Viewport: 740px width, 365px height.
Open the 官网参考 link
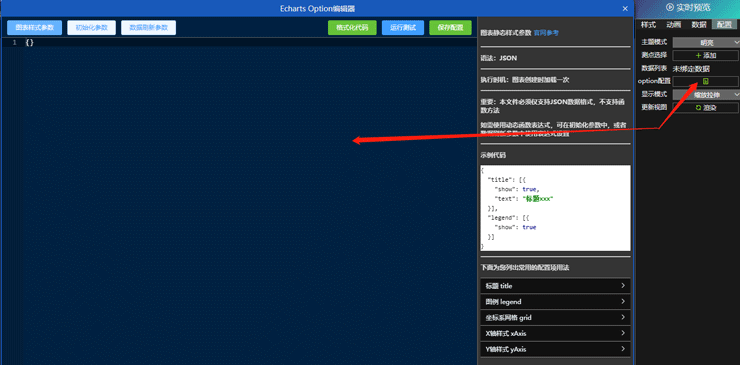click(x=546, y=33)
